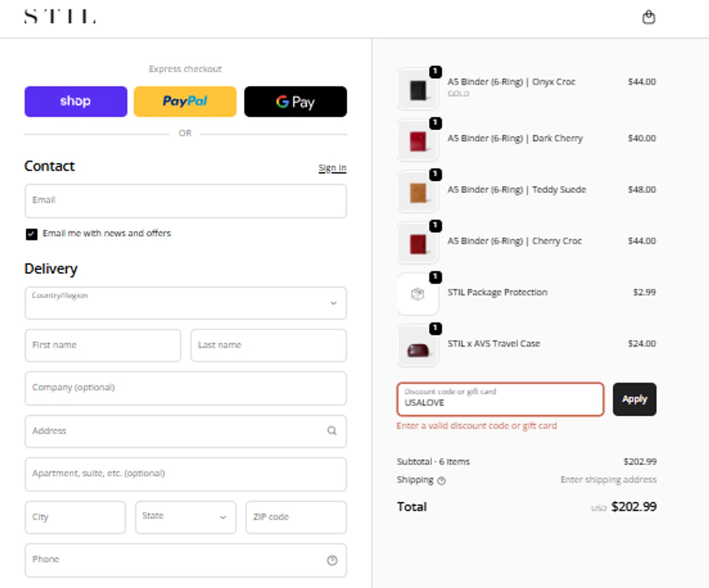709x588 pixels.
Task: Click the Cherry Croc binder thumbnail
Action: click(418, 243)
